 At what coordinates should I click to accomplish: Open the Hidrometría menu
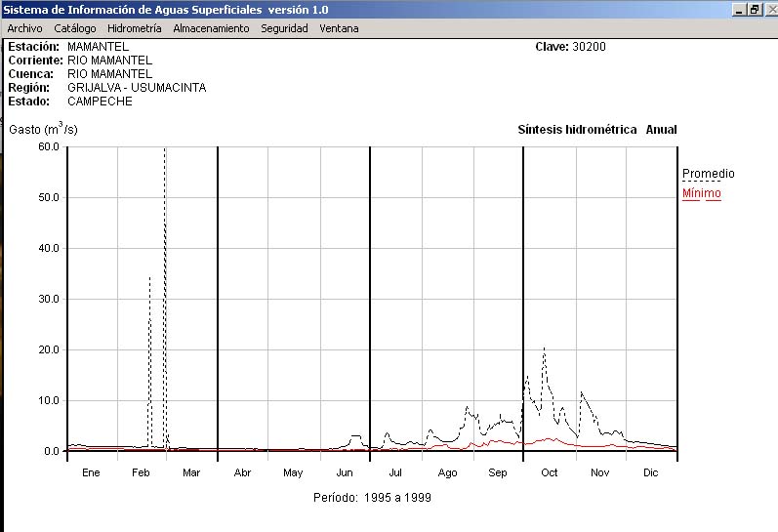pos(134,28)
